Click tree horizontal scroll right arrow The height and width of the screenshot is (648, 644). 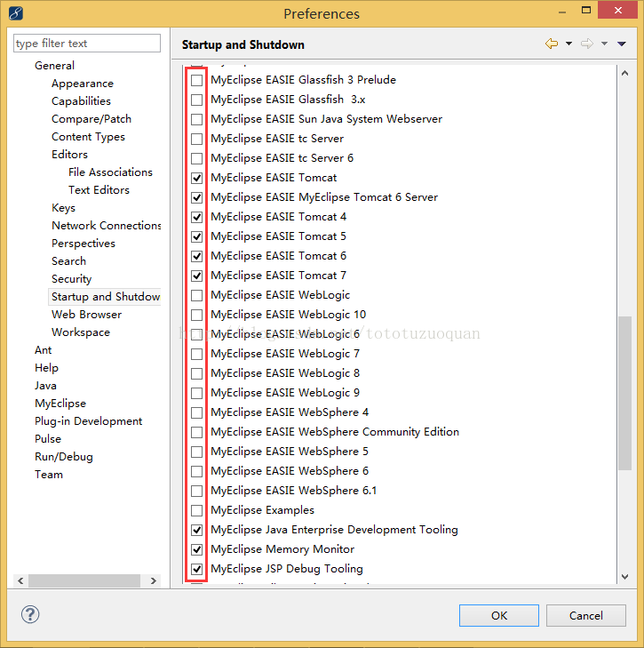click(154, 580)
